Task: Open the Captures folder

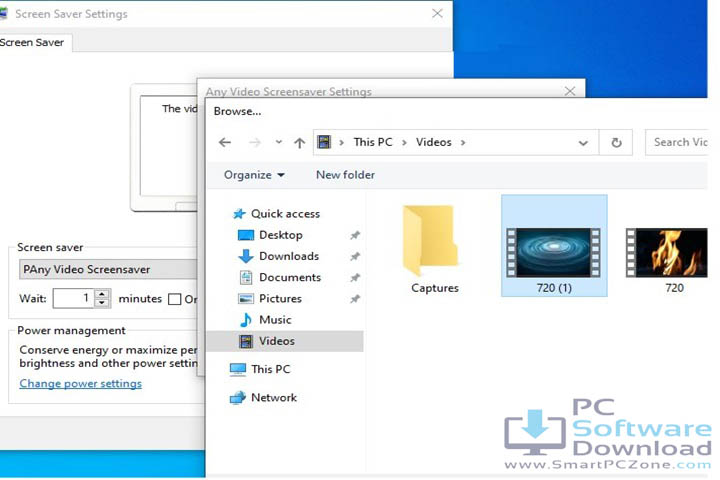Action: coord(430,240)
